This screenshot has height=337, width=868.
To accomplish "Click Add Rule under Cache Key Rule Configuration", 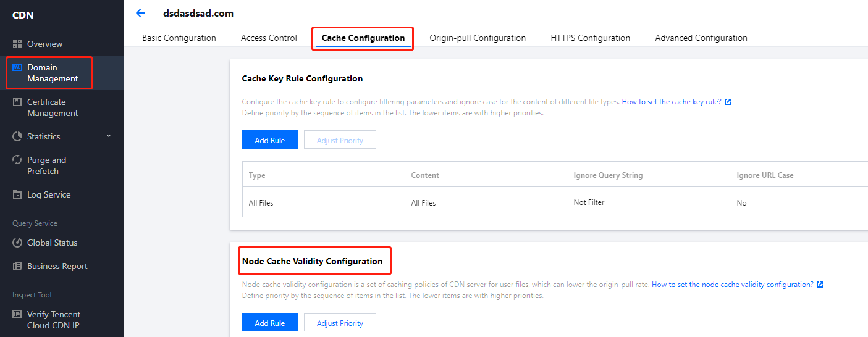I will coord(270,140).
